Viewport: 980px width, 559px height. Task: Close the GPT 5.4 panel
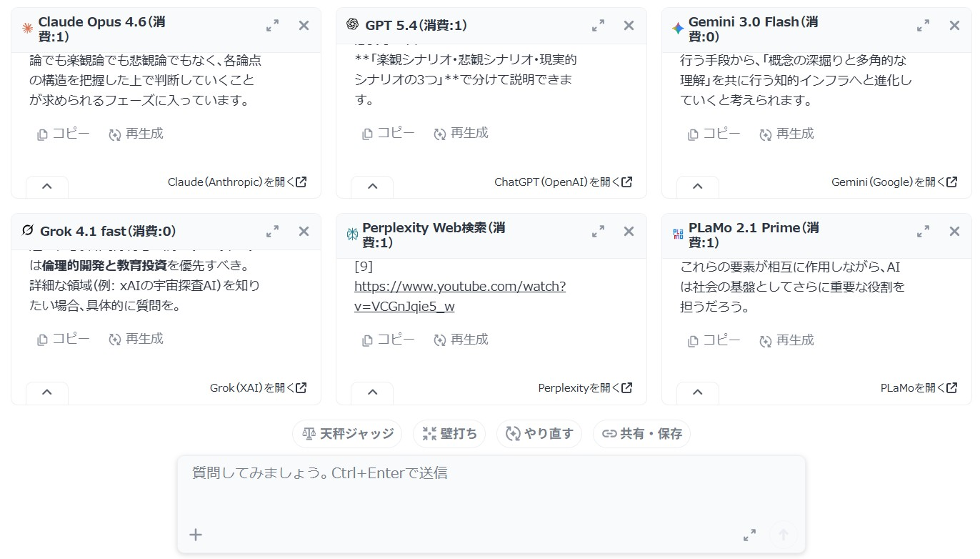point(629,26)
